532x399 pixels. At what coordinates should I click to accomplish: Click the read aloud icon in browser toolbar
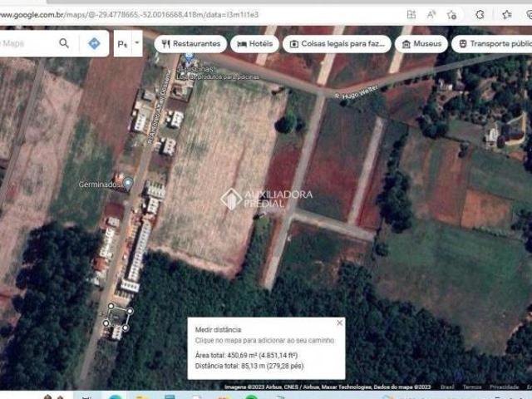(x=431, y=14)
